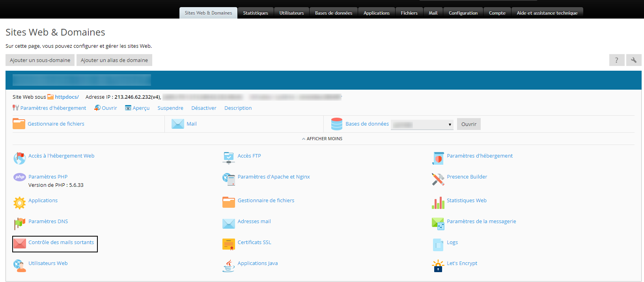
Task: Select the Sites Web & Domaines tab
Action: click(208, 13)
